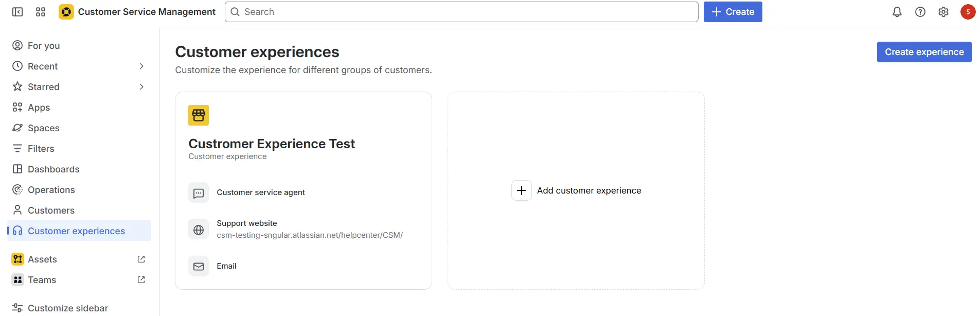Open Assets via the external link icon
The height and width of the screenshot is (316, 980).
tap(141, 259)
